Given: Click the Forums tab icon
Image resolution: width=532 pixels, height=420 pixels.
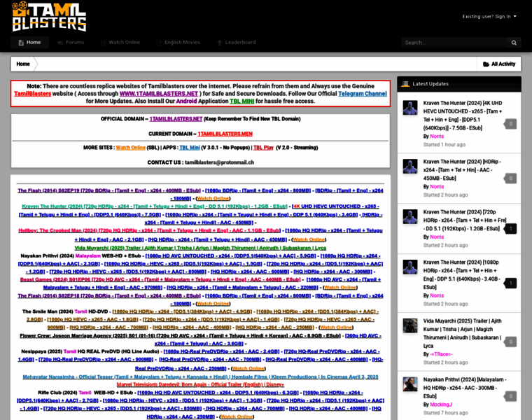Looking at the screenshot, I should point(60,43).
